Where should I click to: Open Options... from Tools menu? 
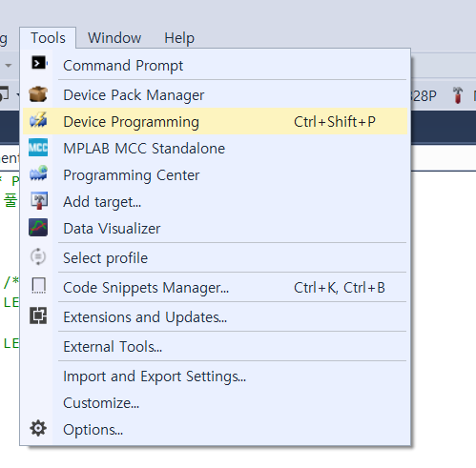pos(215,430)
